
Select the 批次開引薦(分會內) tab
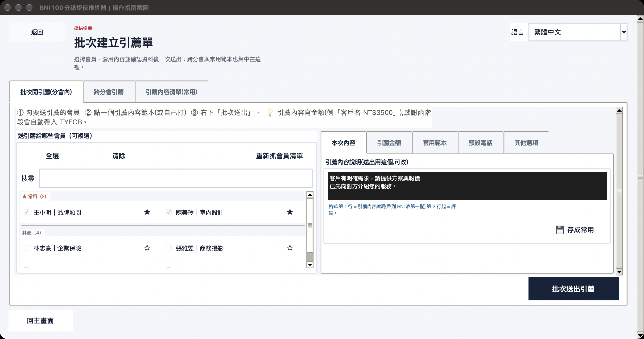(x=46, y=92)
